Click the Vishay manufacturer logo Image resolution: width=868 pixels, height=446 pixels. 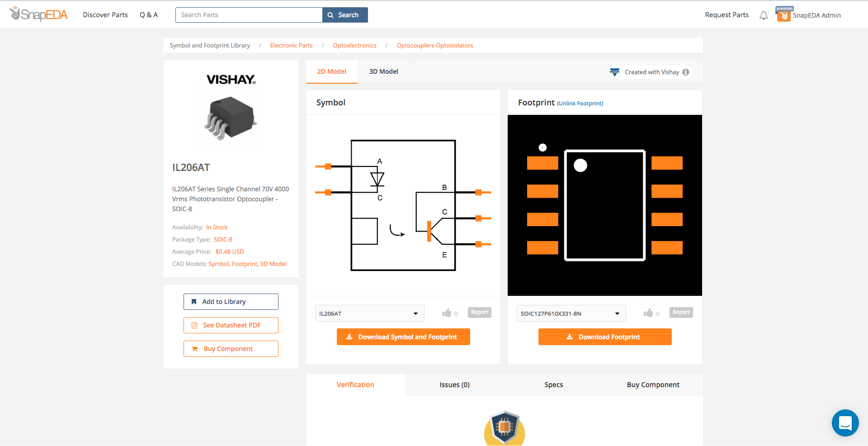(x=231, y=80)
